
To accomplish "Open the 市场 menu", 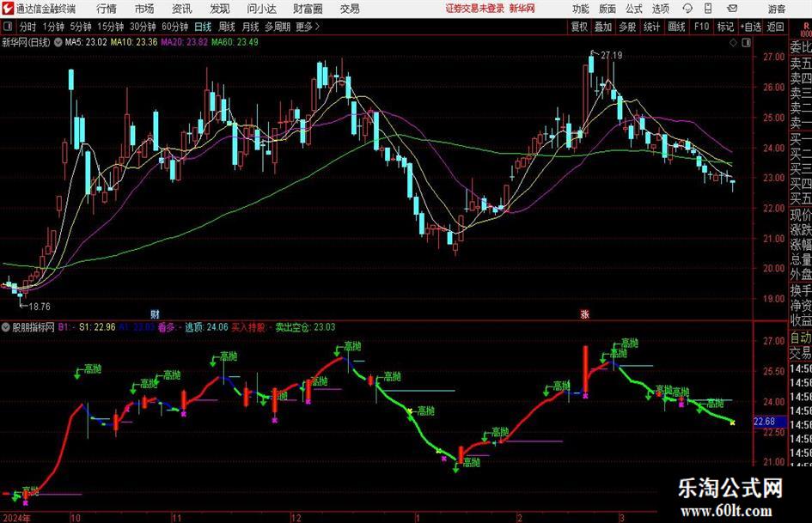I will click(x=144, y=9).
